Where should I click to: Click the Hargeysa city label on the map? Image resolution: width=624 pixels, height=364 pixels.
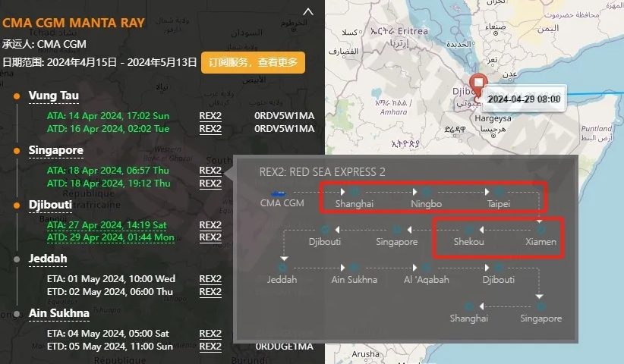click(x=493, y=118)
